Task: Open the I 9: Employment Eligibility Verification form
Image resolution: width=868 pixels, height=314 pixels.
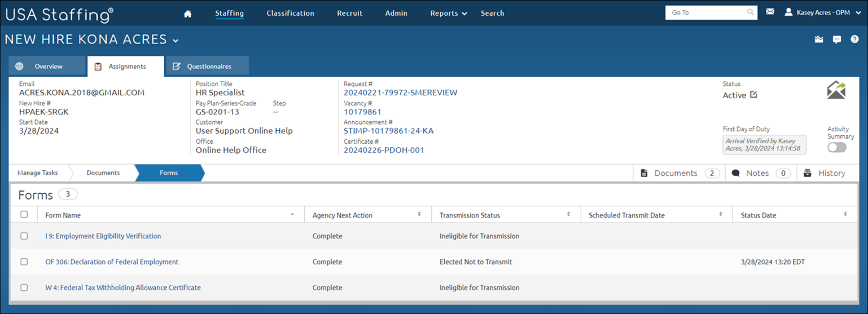Action: pyautogui.click(x=103, y=236)
